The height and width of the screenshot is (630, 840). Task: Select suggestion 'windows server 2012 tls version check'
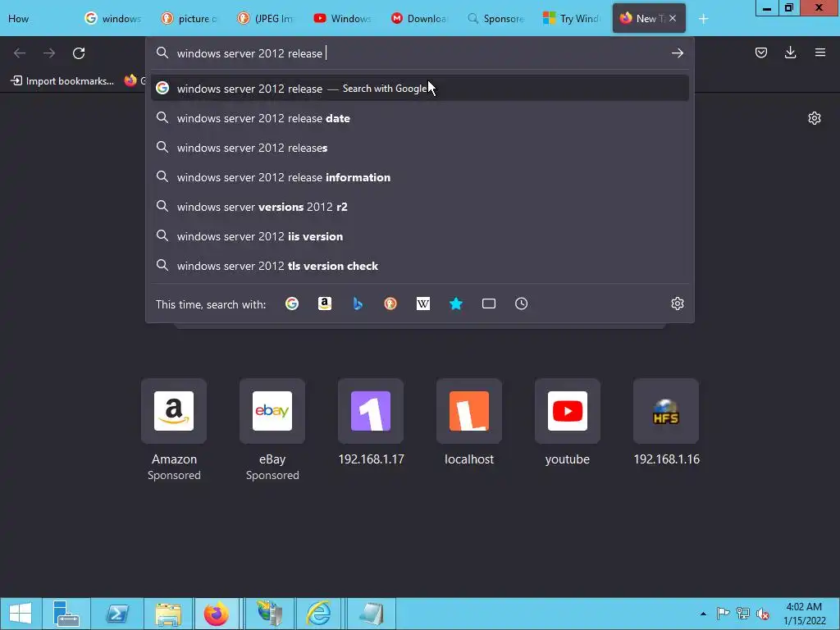[419, 265]
